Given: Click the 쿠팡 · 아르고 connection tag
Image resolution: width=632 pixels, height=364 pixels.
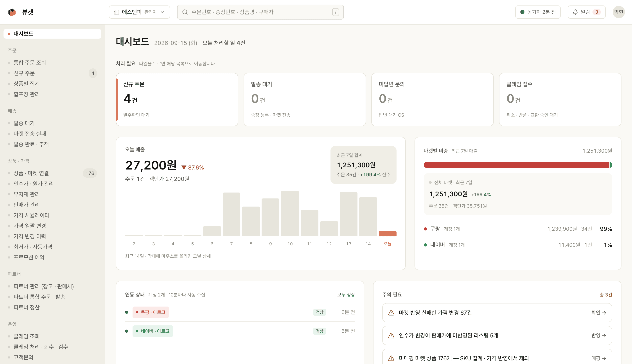Looking at the screenshot, I should click(151, 312).
